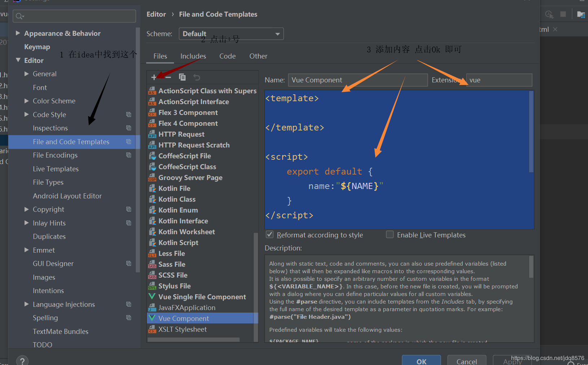Switch to the Files tab
Viewport: 588px width, 365px height.
[160, 56]
